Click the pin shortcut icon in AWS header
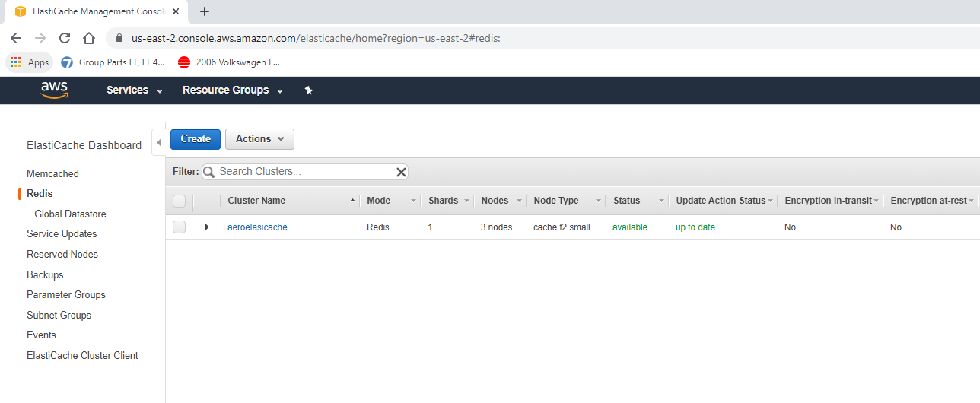The width and height of the screenshot is (980, 403). click(309, 90)
